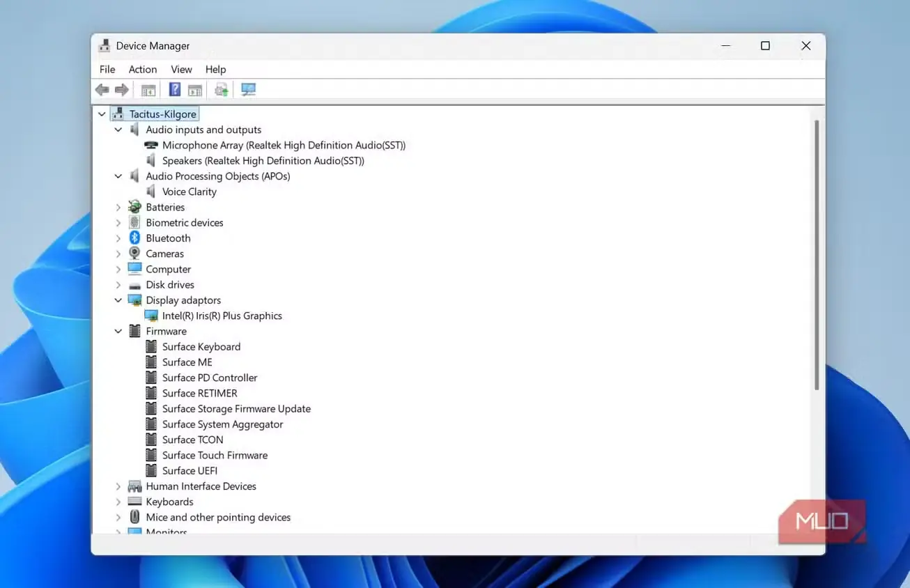Expand the Cameras category

coord(118,254)
